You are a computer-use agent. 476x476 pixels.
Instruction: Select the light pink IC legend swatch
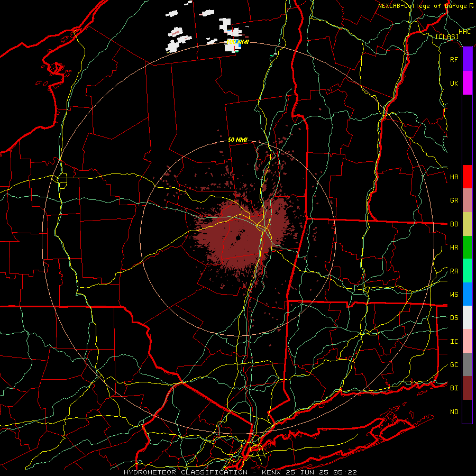coord(467,341)
